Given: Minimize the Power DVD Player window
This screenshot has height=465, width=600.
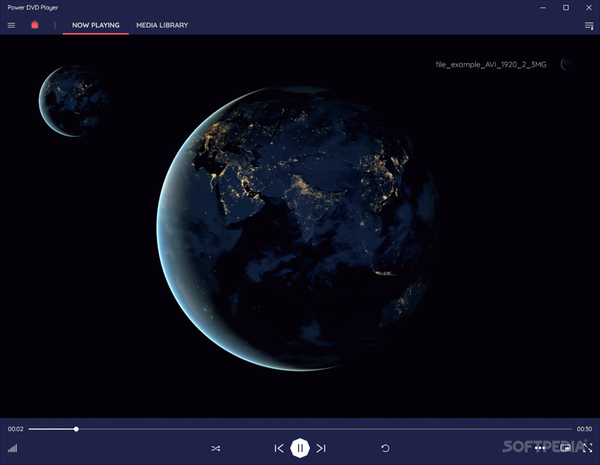Looking at the screenshot, I should click(543, 8).
